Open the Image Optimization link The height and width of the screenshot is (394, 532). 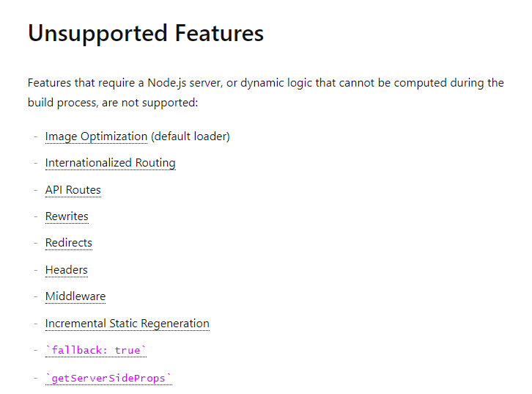click(x=96, y=136)
